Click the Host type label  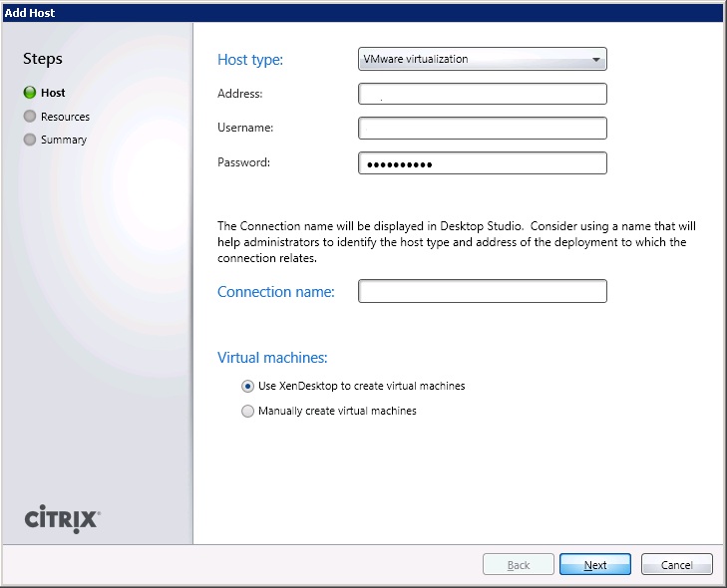(250, 60)
